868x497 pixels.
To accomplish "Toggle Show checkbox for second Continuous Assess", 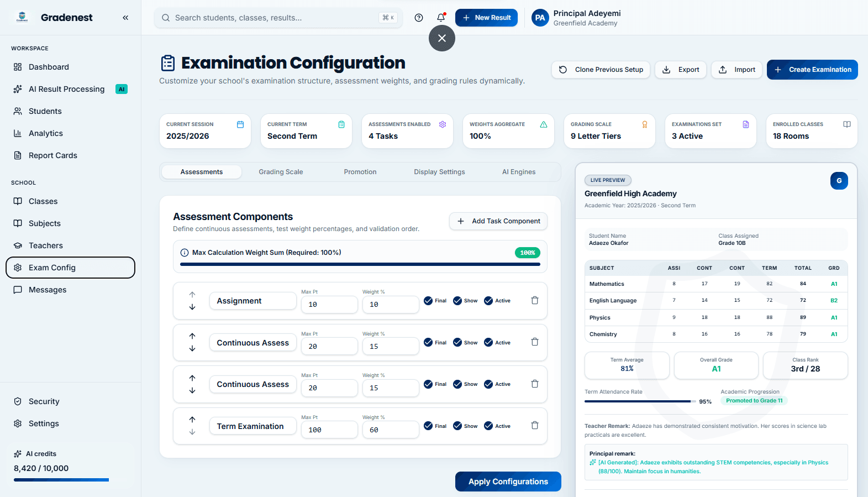I will 457,384.
